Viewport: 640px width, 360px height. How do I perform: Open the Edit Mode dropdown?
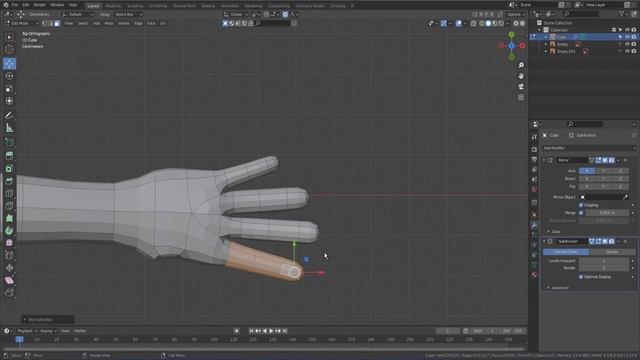[21, 24]
